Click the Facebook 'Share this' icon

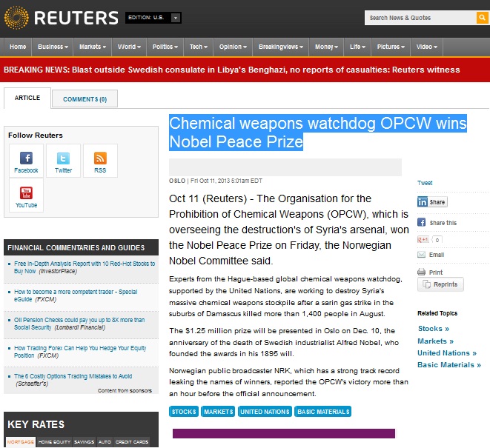pos(421,222)
